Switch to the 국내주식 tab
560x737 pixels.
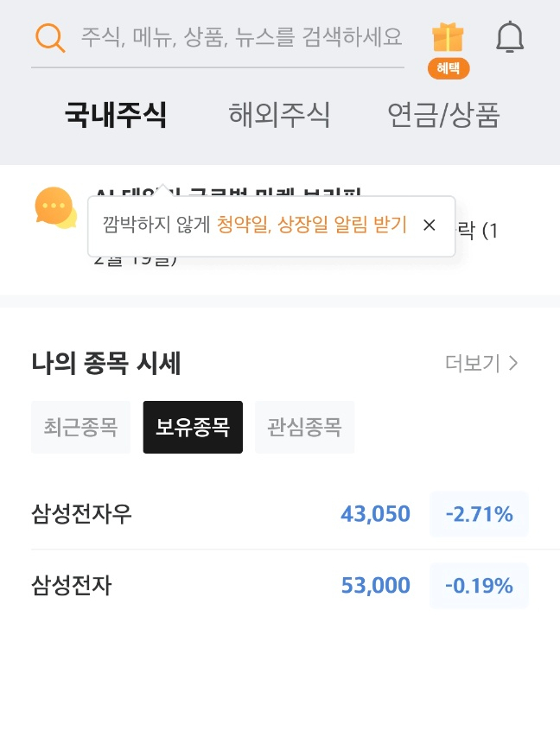[x=116, y=115]
